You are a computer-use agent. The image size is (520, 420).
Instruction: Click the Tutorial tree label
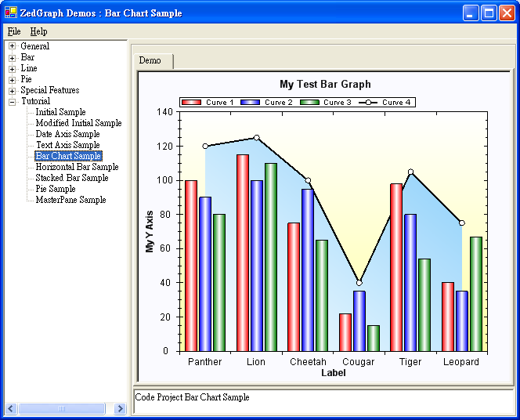coord(35,101)
